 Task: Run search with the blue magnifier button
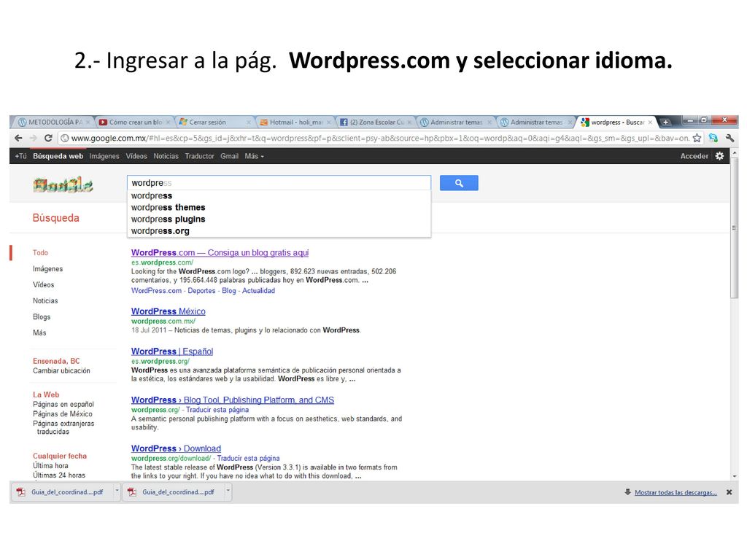pyautogui.click(x=459, y=183)
